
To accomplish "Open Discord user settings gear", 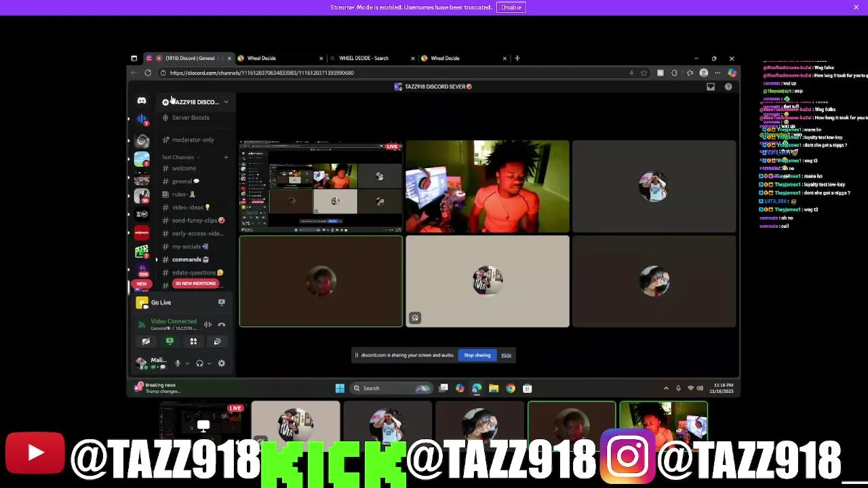I will coord(221,363).
